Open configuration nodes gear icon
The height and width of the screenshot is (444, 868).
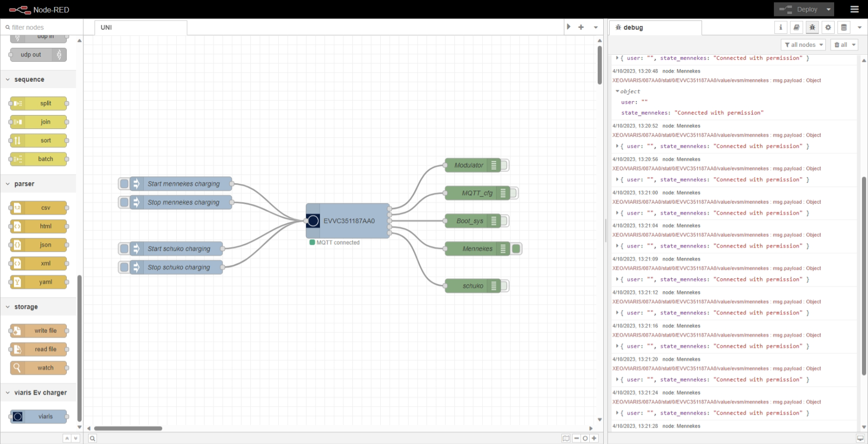point(828,27)
